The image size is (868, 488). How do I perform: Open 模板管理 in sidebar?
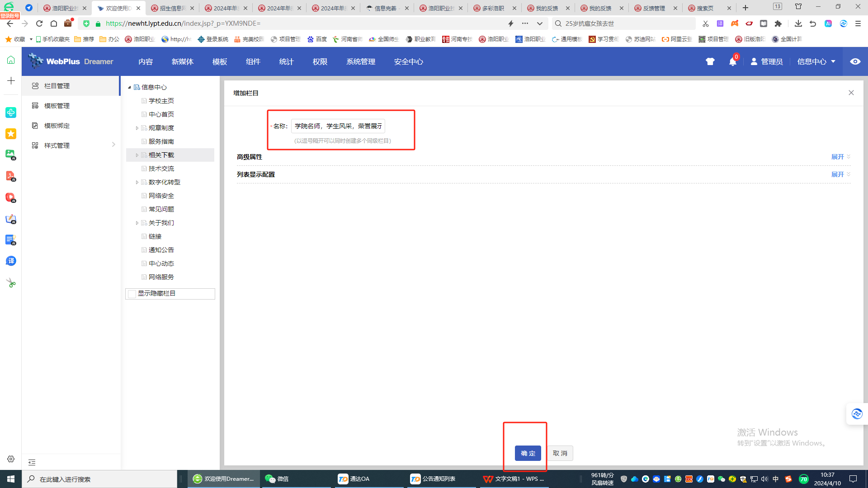(57, 106)
